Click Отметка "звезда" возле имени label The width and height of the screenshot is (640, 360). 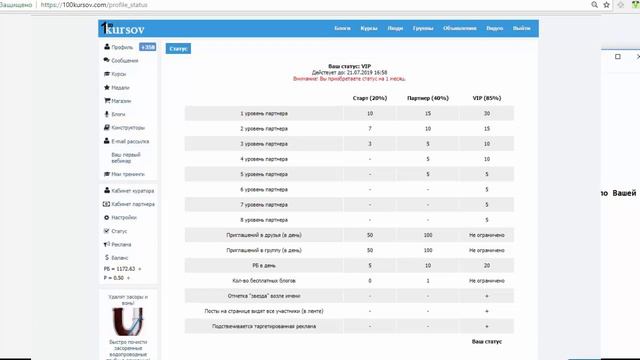tap(264, 296)
